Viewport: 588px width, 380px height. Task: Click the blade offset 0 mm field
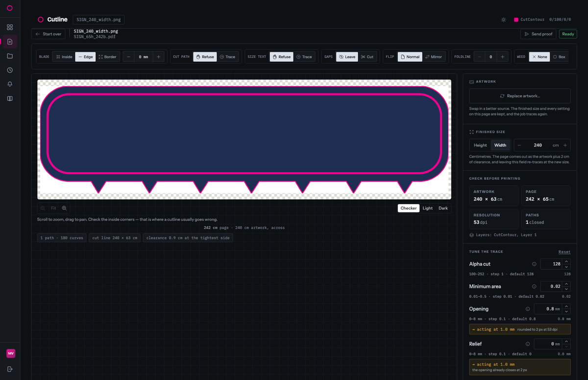click(144, 57)
